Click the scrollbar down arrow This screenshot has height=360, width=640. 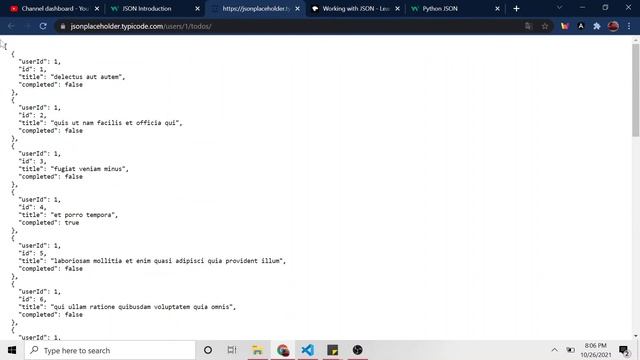coord(636,336)
